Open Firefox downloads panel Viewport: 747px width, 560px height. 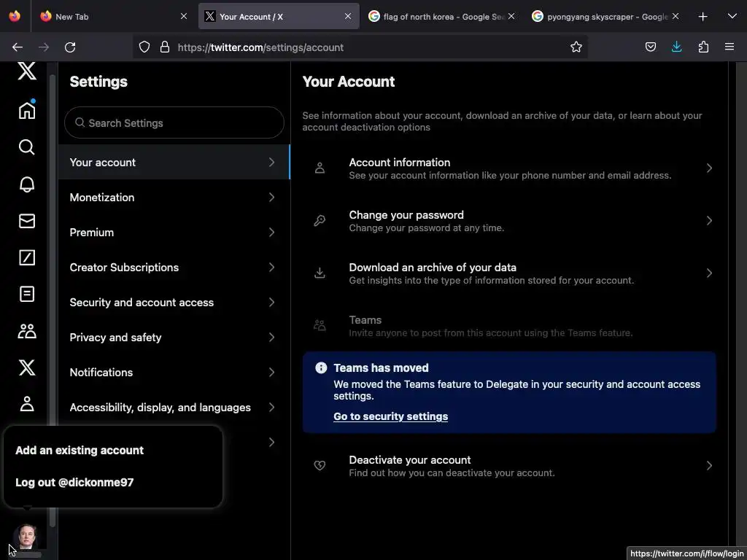pos(676,47)
